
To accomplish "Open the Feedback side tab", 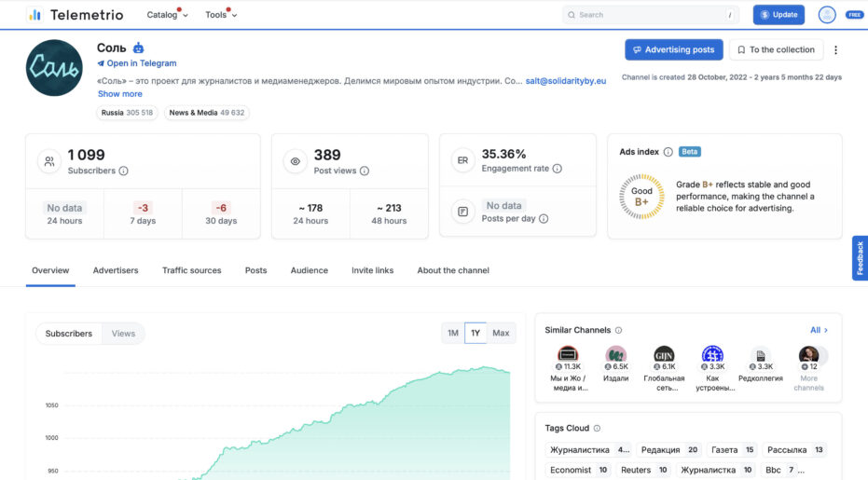I will tap(860, 258).
